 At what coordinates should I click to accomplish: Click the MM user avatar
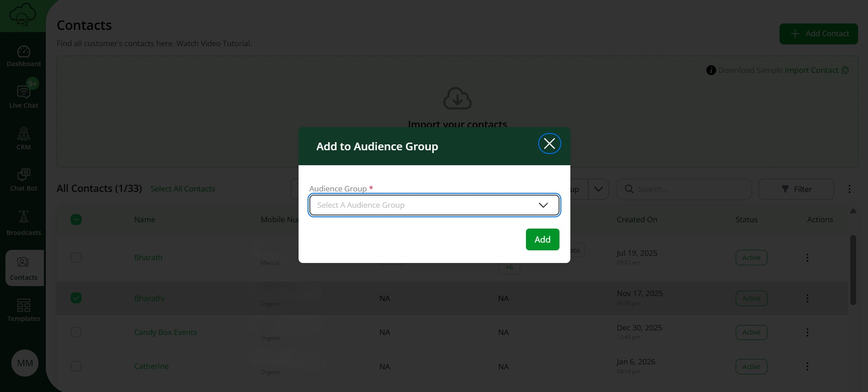click(25, 363)
